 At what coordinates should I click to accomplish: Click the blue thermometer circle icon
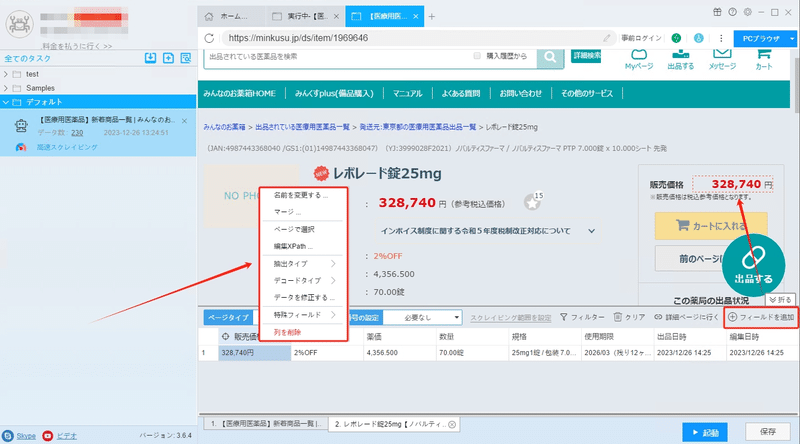[x=698, y=38]
